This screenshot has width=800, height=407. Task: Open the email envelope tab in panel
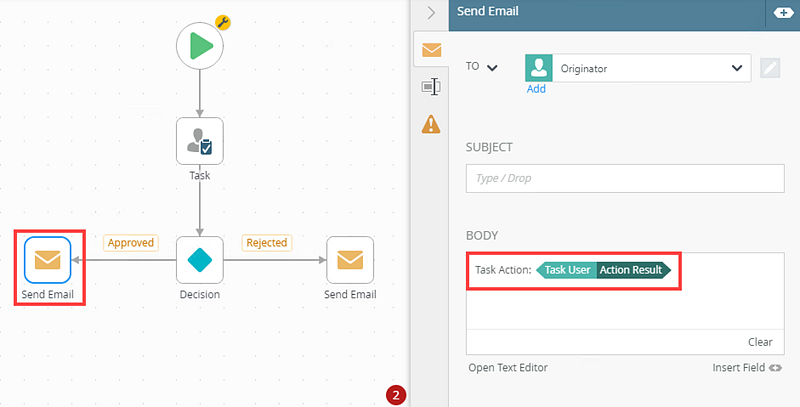(x=431, y=50)
